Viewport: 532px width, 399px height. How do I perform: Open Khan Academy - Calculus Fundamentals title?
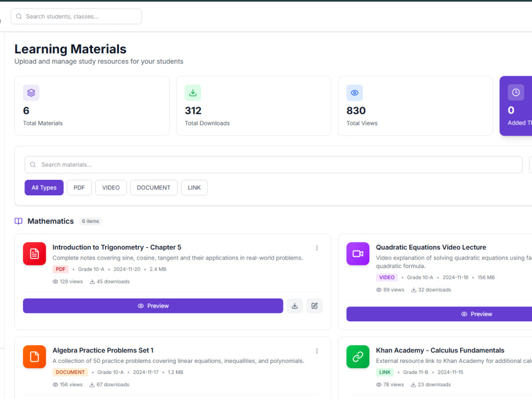(x=440, y=350)
